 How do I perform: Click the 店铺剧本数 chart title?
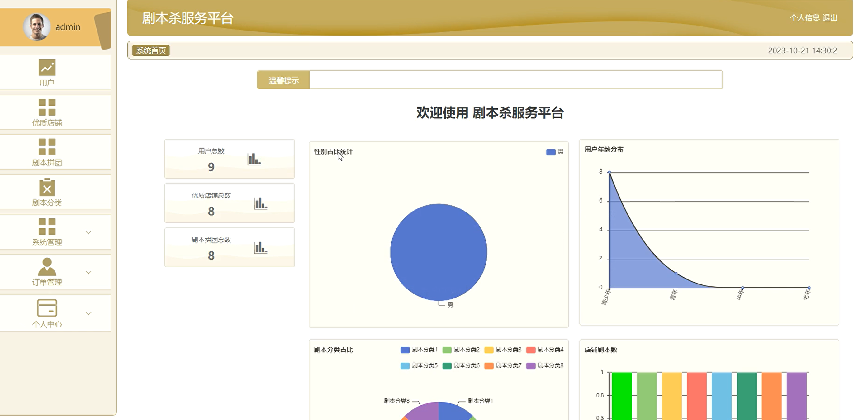click(600, 350)
